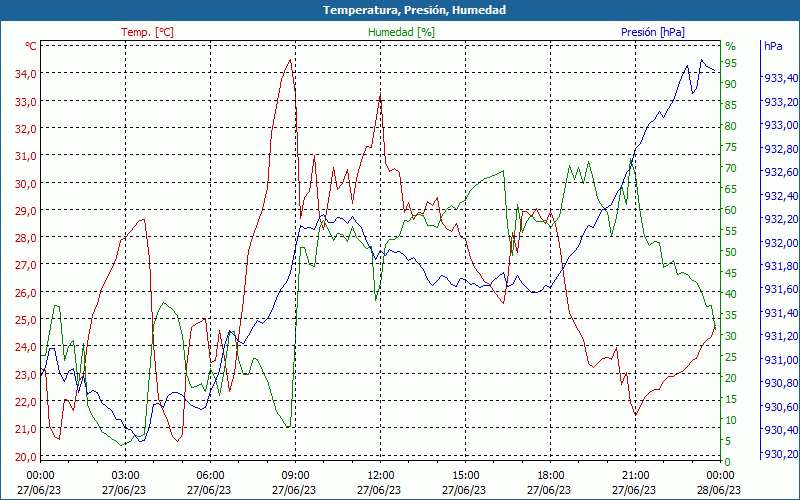Click humidity axis value 10

click(x=731, y=420)
